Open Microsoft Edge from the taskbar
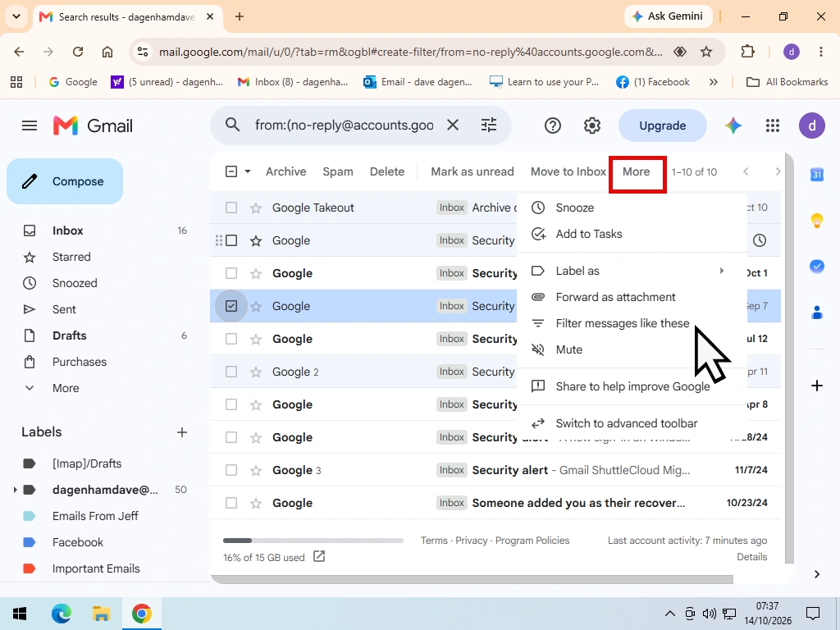 [x=61, y=614]
